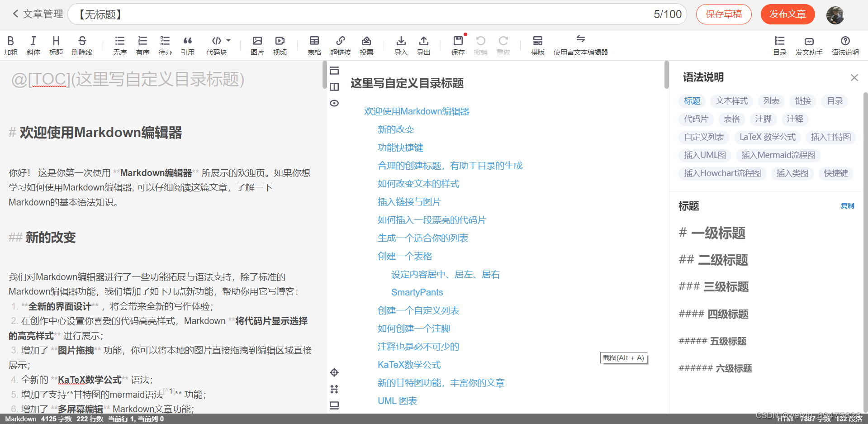Select the 插入Mermaid流程图 tag
The height and width of the screenshot is (424, 868).
778,155
